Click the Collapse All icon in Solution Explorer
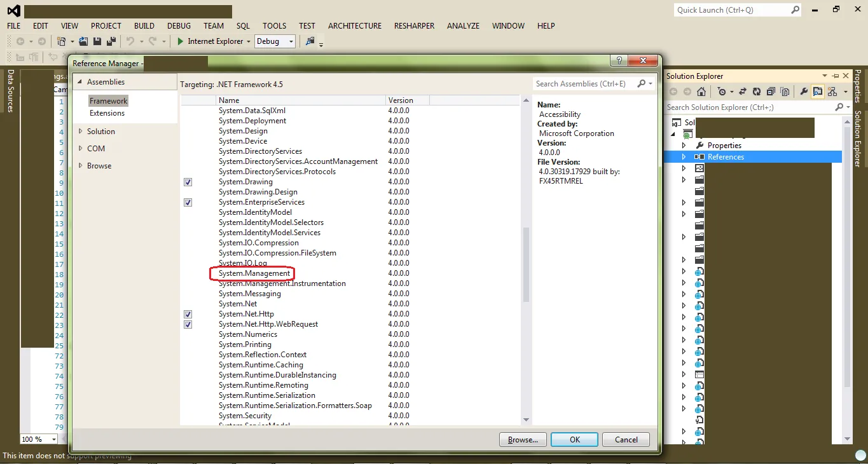Screen dimensions: 868x464 pyautogui.click(x=771, y=92)
